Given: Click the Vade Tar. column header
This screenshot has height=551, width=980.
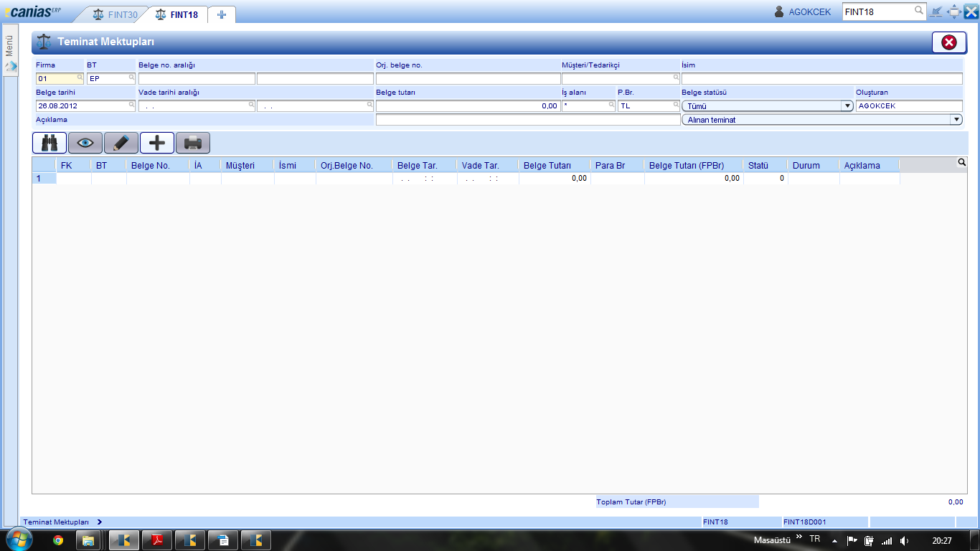Looking at the screenshot, I should [488, 166].
